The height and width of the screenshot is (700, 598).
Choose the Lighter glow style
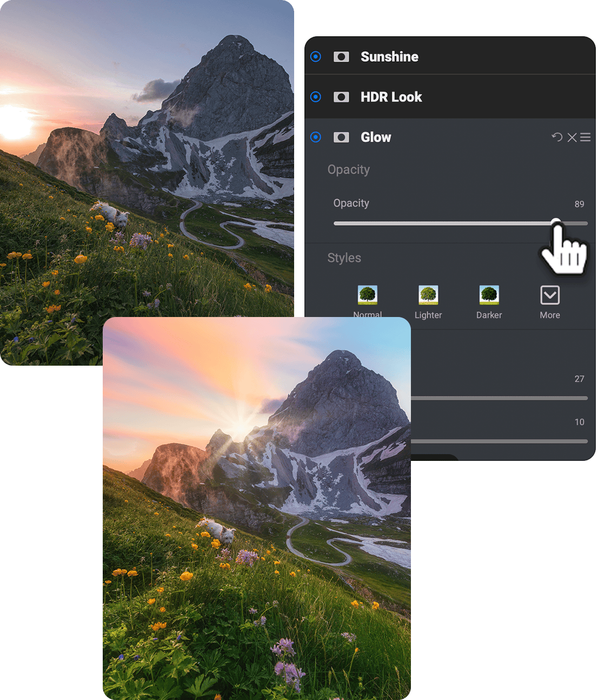click(x=428, y=295)
